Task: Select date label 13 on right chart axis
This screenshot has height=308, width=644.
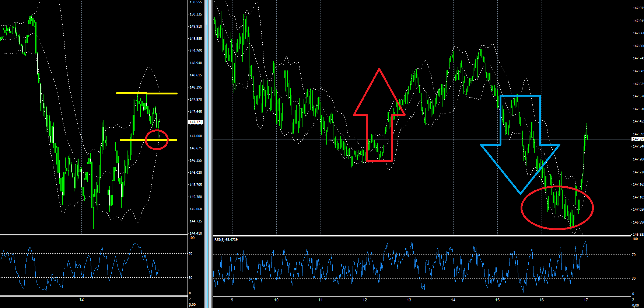Action: click(x=409, y=300)
